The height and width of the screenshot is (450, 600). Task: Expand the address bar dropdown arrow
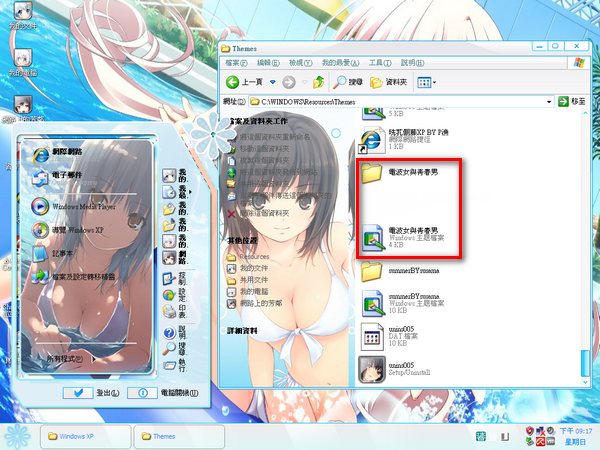point(549,102)
